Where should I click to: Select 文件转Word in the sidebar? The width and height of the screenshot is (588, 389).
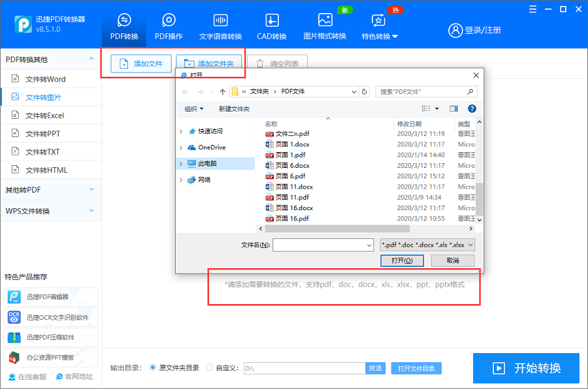coord(51,79)
